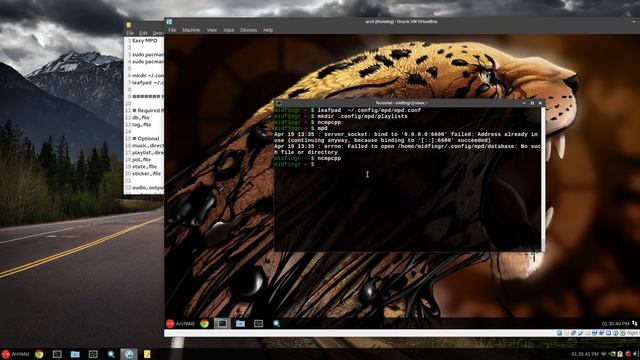Click the 'log_file' line in Leafpad
This screenshot has height=360, width=640.
click(142, 124)
